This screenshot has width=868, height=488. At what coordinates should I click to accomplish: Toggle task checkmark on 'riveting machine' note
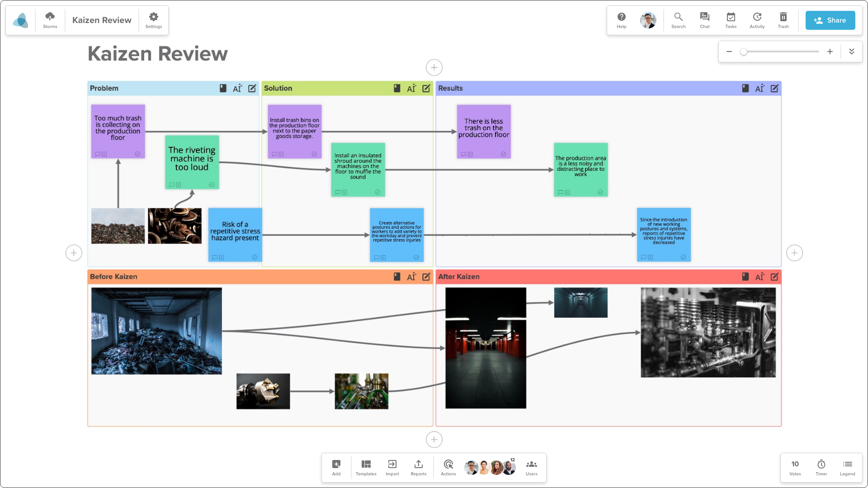click(x=212, y=185)
